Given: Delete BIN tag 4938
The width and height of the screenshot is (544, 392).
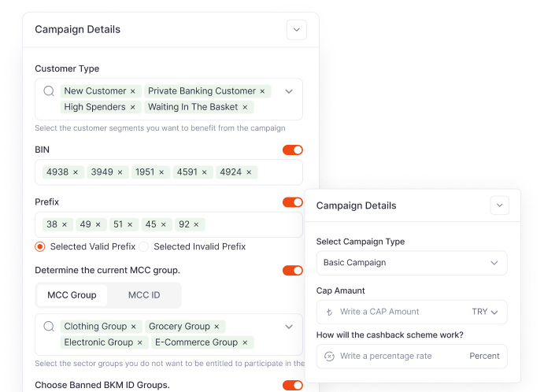Looking at the screenshot, I should click(76, 172).
